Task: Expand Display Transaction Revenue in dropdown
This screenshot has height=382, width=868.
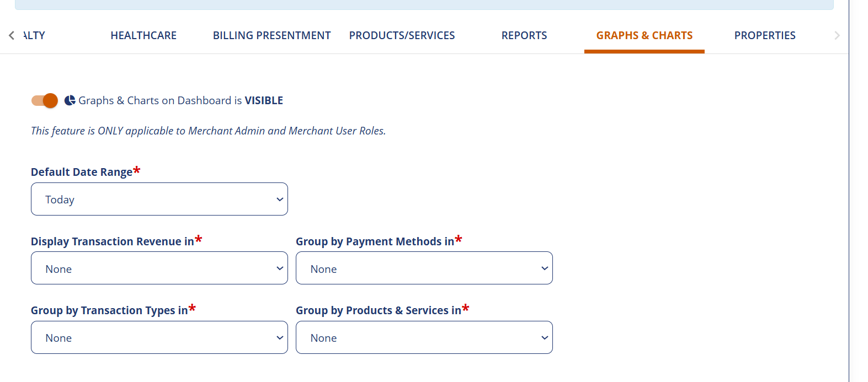Action: [159, 268]
